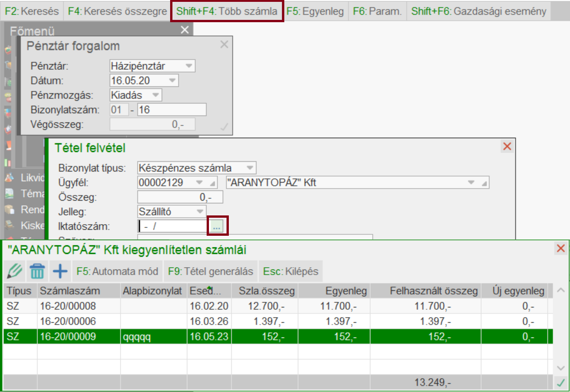Open the Ügyfél code 00002129 dropdown
Image resolution: width=570 pixels, height=392 pixels.
200,183
